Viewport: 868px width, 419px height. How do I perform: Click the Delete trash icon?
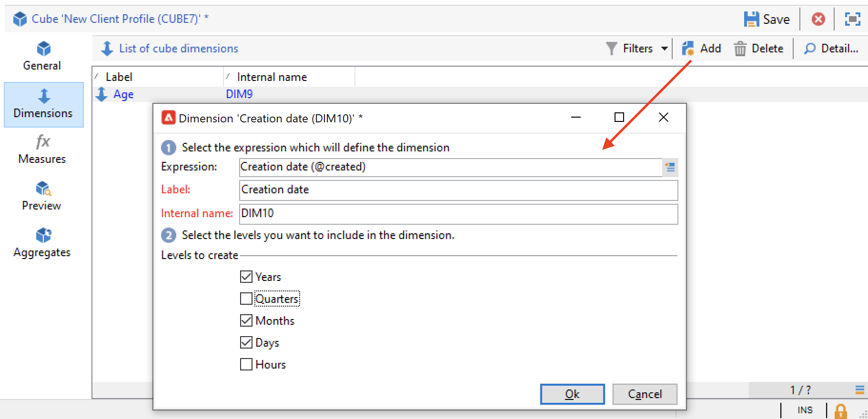(740, 49)
